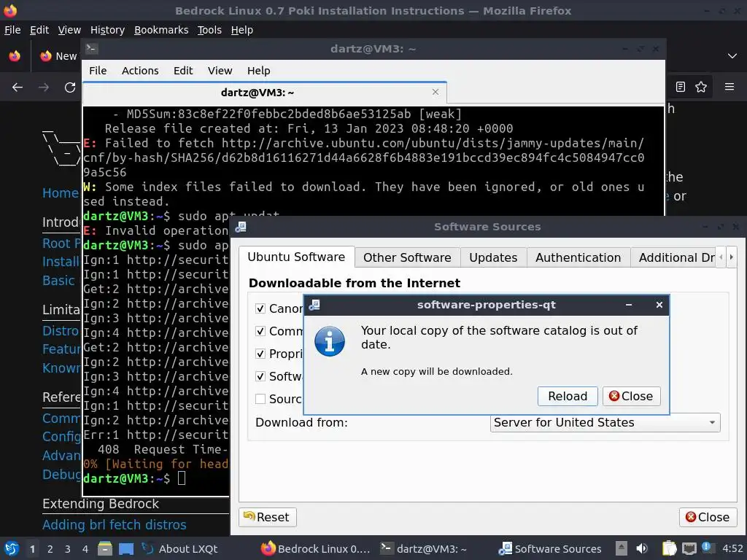
Task: Open the terminal Actions menu
Action: click(140, 71)
